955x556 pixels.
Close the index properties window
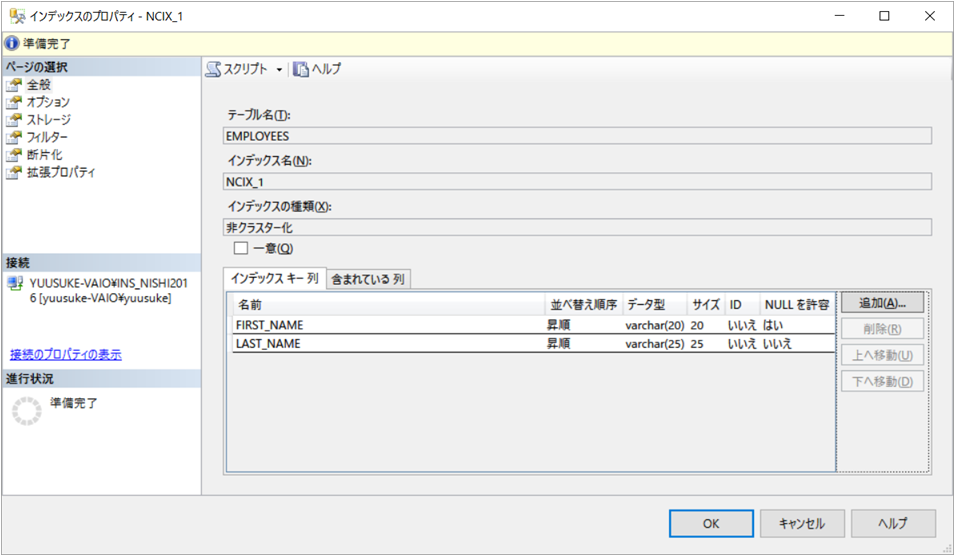coord(930,16)
